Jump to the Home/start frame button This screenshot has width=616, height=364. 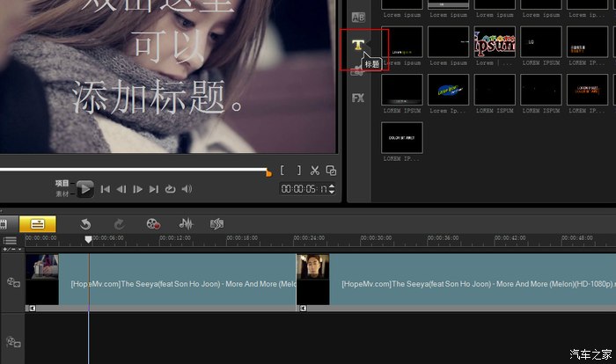[105, 189]
